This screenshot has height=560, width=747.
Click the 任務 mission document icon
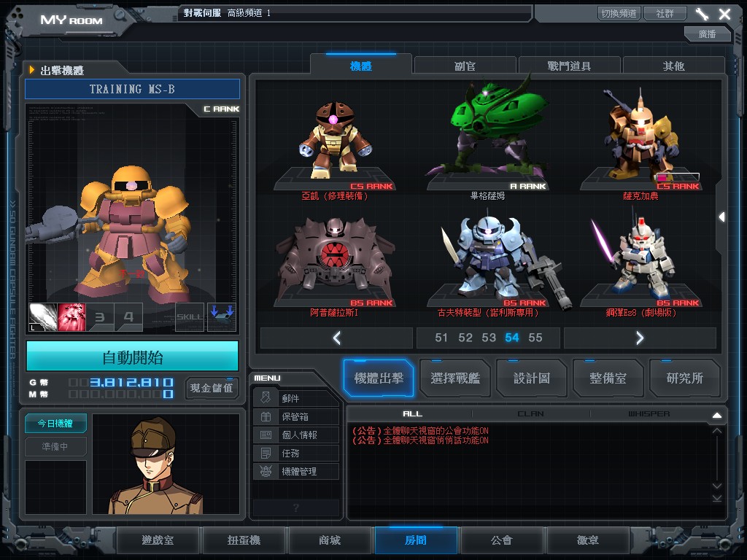coord(266,453)
